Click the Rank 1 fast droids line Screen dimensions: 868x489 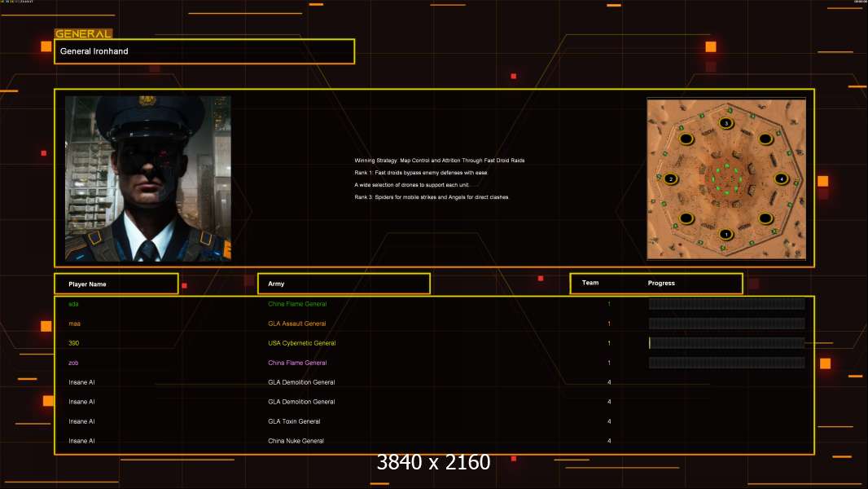click(x=421, y=173)
